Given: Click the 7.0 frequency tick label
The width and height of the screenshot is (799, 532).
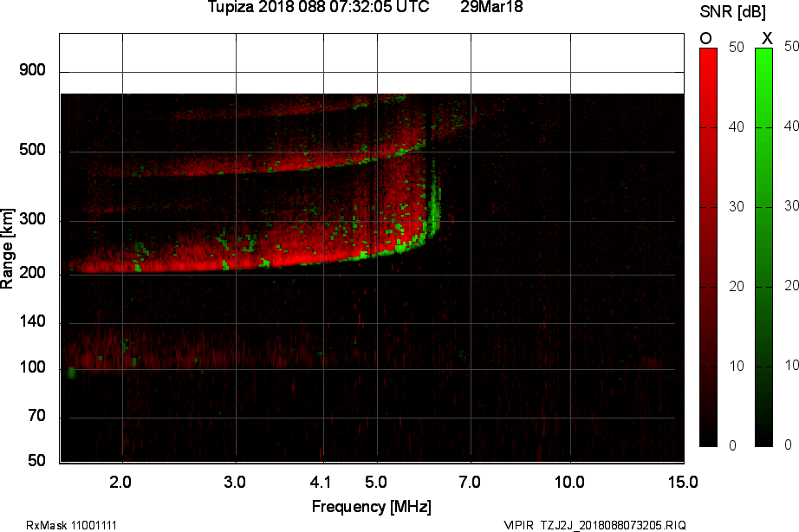Looking at the screenshot, I should tap(470, 482).
